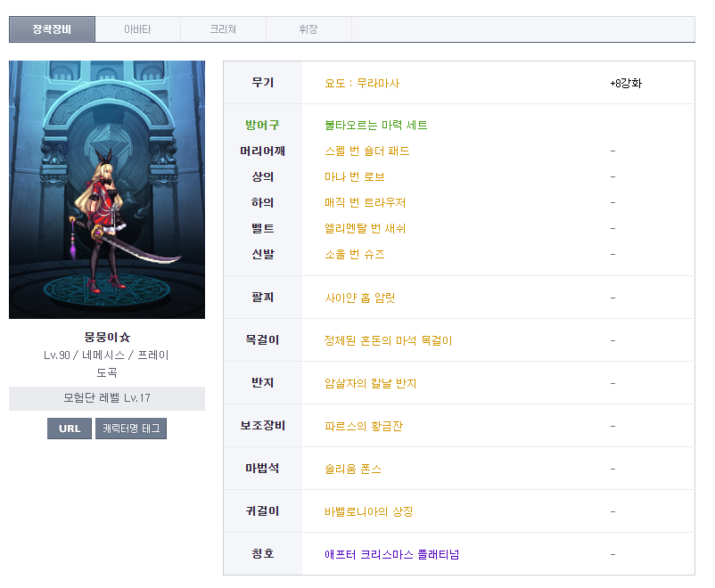The height and width of the screenshot is (588, 715).
Task: Click the Lv.90 / 네메시스 / 프레이 text
Action: coord(106,355)
